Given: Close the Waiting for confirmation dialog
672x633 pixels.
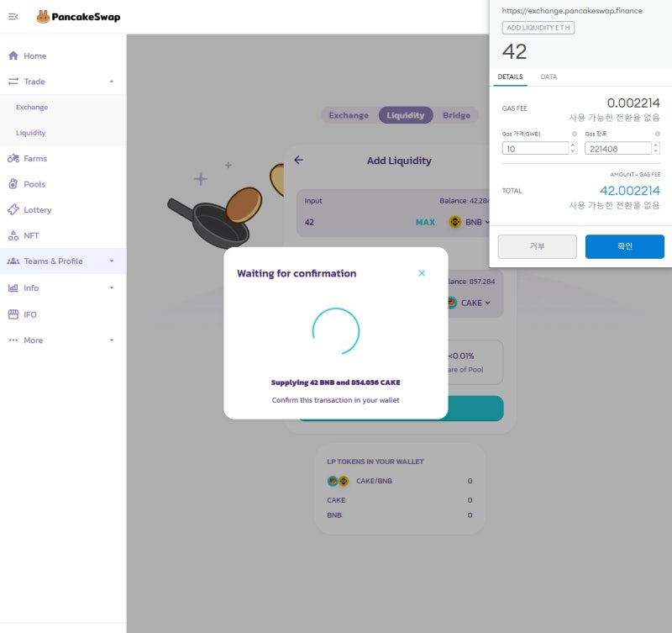Looking at the screenshot, I should [422, 273].
